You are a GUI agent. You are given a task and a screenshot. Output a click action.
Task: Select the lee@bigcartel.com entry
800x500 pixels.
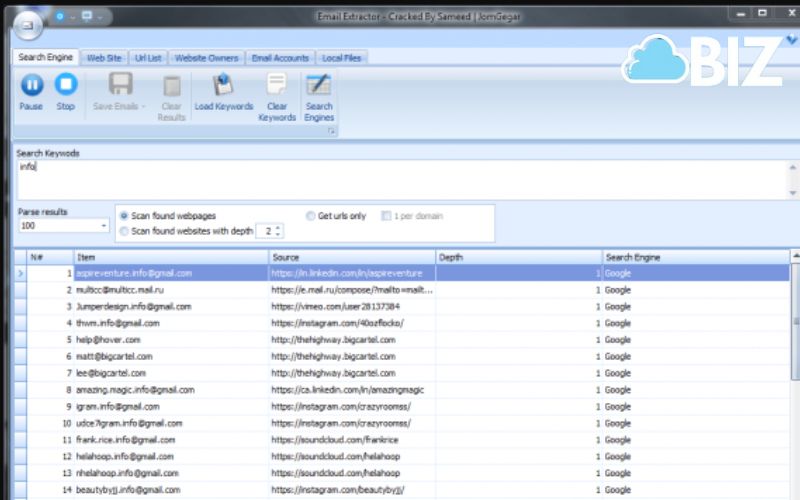[x=111, y=373]
